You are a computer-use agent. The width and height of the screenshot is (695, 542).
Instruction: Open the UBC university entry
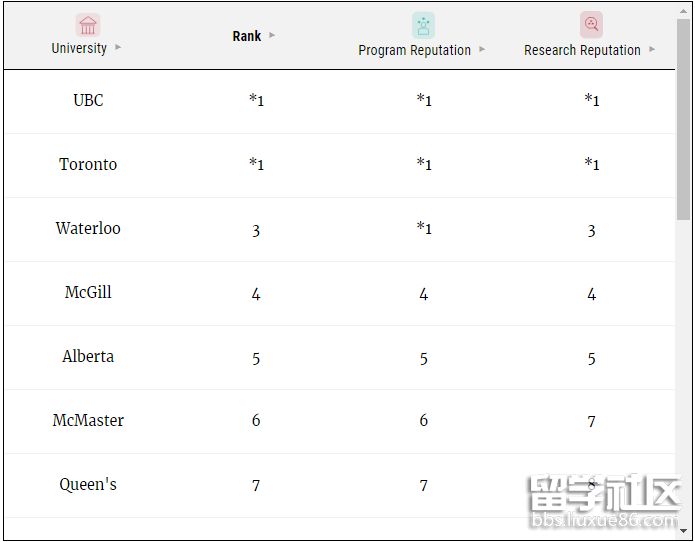pos(88,100)
